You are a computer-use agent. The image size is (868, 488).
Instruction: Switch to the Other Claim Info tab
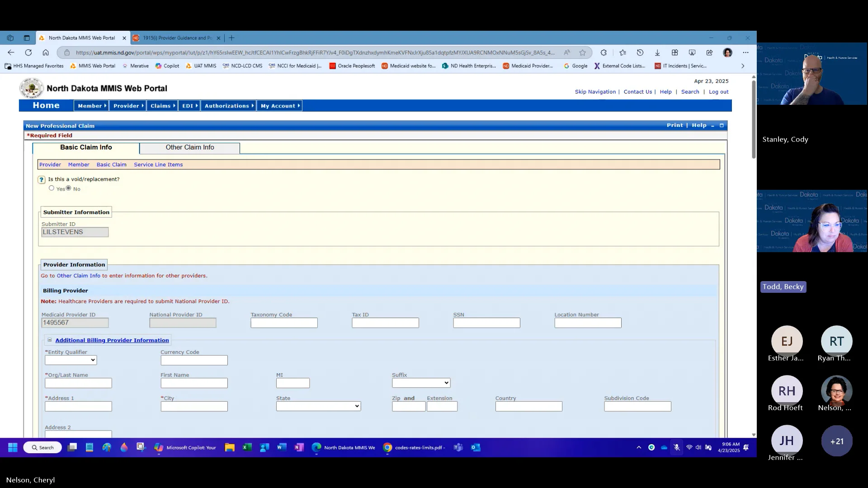(x=189, y=147)
